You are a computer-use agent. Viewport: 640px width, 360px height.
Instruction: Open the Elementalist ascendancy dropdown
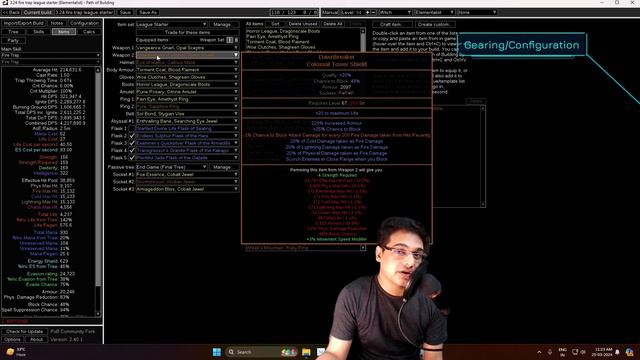click(434, 13)
